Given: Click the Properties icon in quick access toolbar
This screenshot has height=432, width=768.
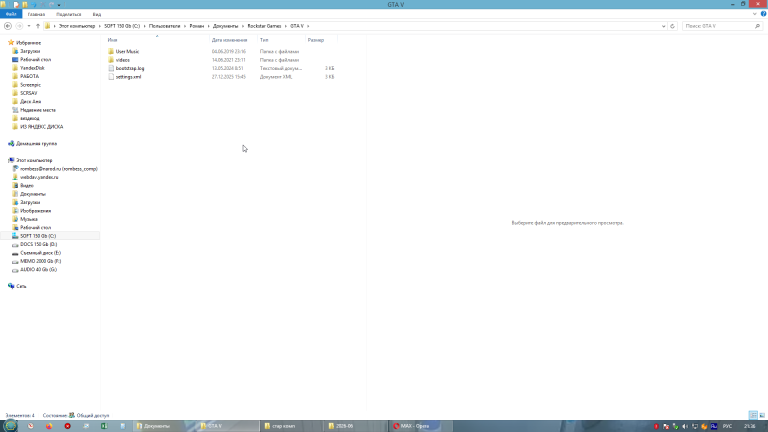Looking at the screenshot, I should click(x=16, y=4).
